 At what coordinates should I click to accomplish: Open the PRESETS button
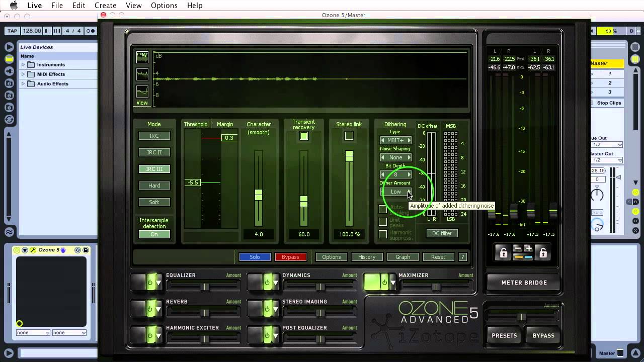coord(504,336)
